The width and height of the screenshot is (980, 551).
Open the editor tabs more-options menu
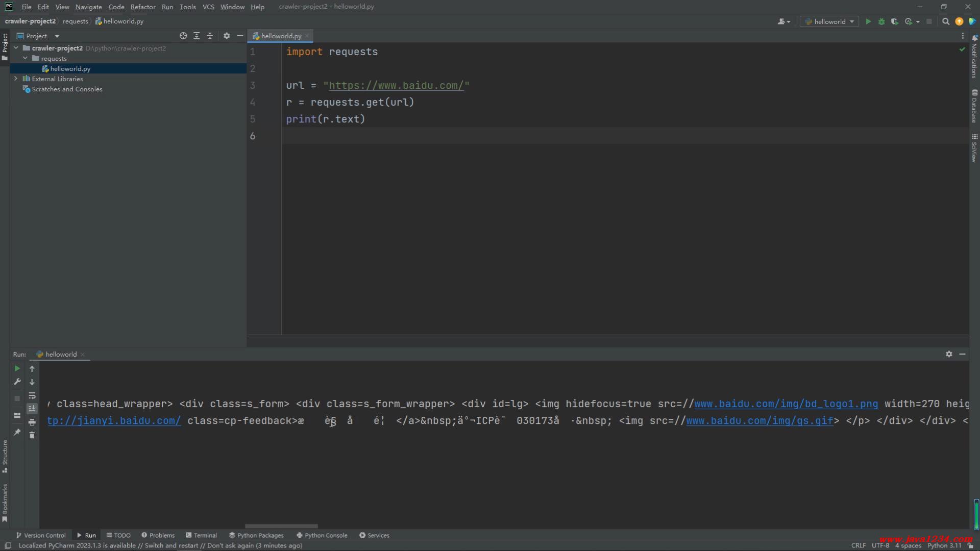(963, 36)
